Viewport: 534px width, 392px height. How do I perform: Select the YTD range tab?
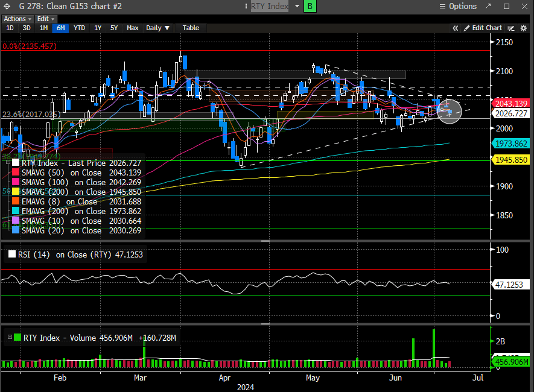tap(80, 28)
